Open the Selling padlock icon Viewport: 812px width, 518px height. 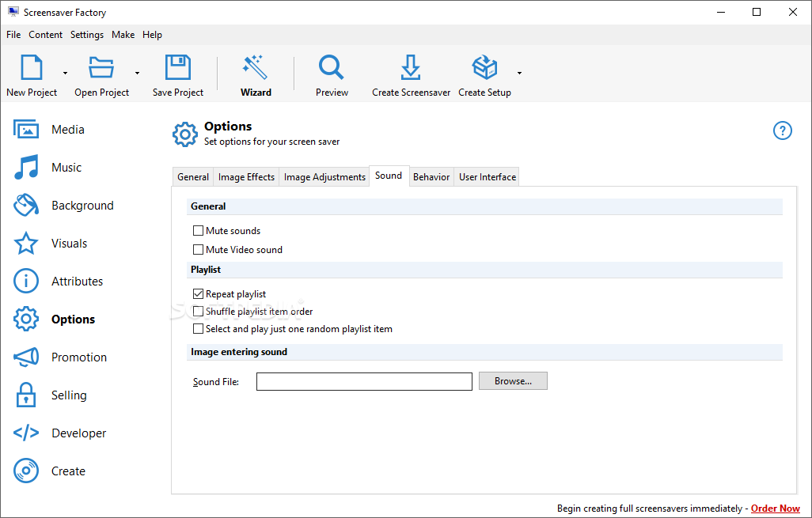pos(26,395)
